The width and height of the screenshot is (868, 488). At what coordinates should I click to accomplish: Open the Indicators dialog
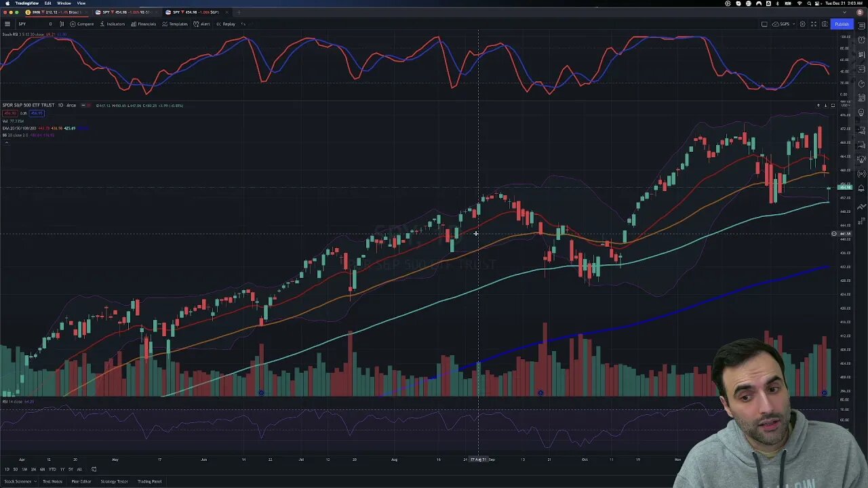pos(113,24)
